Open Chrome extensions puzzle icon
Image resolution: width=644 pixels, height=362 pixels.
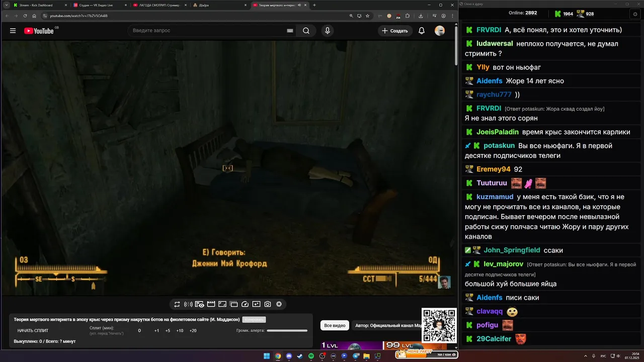[x=407, y=16]
